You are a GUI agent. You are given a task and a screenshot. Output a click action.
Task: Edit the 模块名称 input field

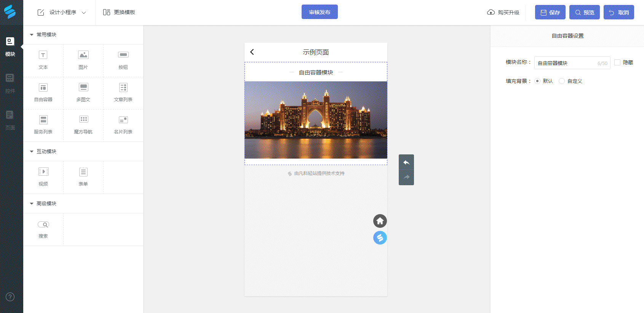click(x=572, y=63)
